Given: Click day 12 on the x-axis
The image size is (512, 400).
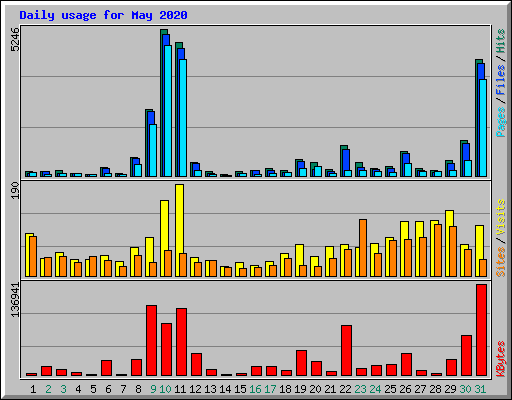Looking at the screenshot, I should [195, 389].
